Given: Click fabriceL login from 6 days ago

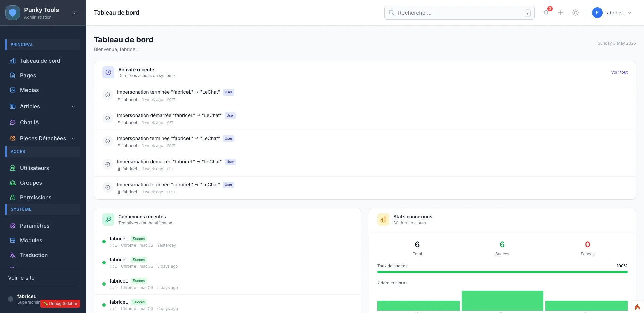Looking at the screenshot, I should [x=227, y=305].
